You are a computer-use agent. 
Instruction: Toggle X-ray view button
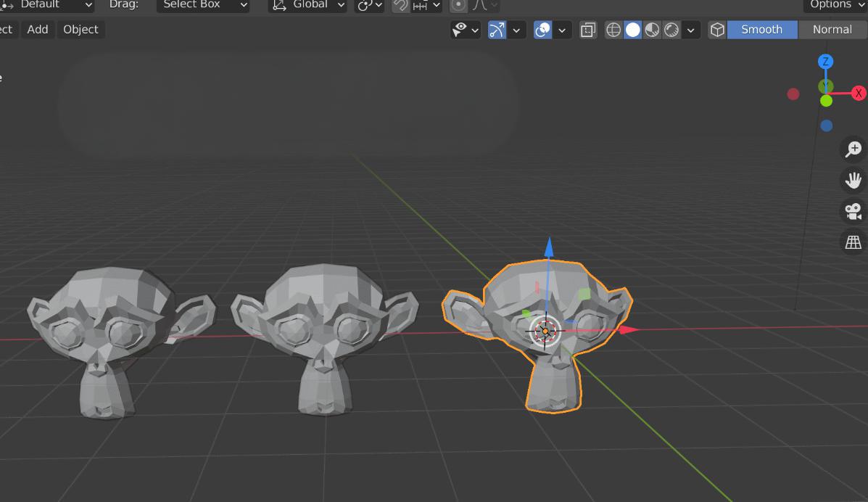[588, 30]
